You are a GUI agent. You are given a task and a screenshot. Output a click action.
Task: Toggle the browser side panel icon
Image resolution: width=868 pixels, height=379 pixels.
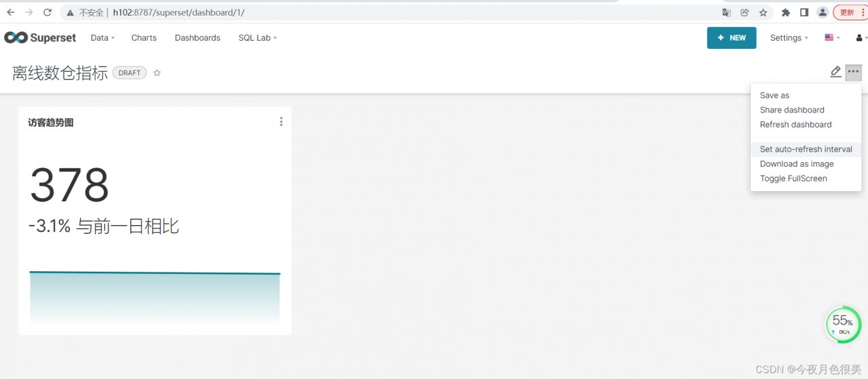(x=804, y=12)
